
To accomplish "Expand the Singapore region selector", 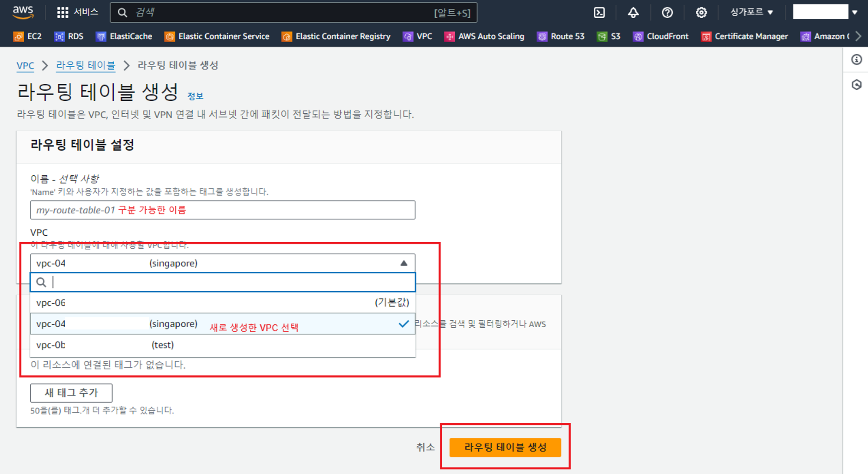I will [x=751, y=12].
